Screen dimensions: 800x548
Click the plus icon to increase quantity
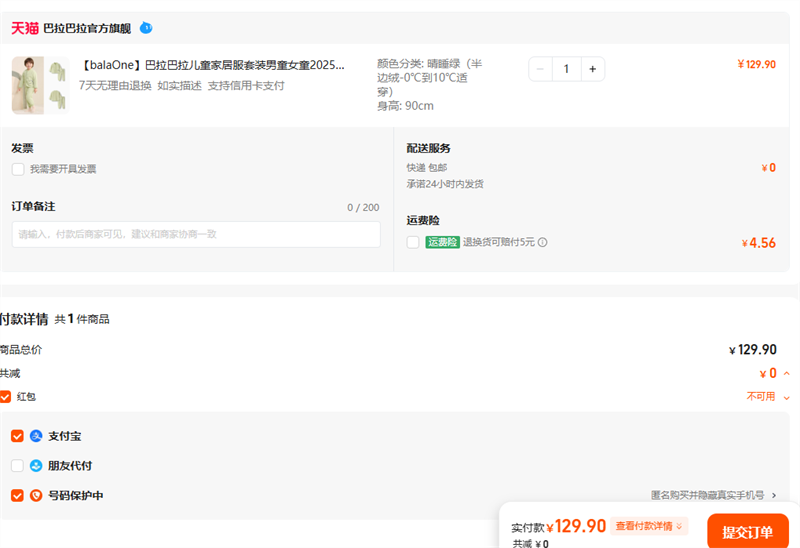592,69
